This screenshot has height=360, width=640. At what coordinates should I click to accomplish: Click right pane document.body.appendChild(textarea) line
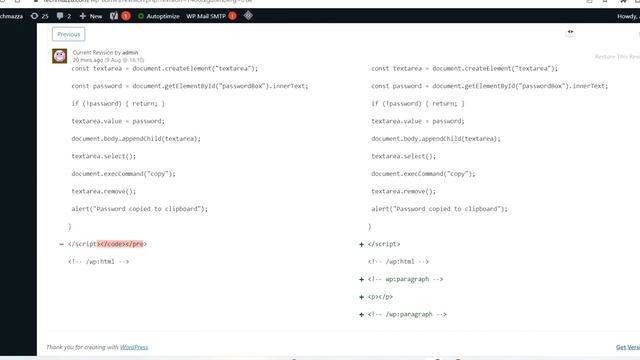point(436,138)
